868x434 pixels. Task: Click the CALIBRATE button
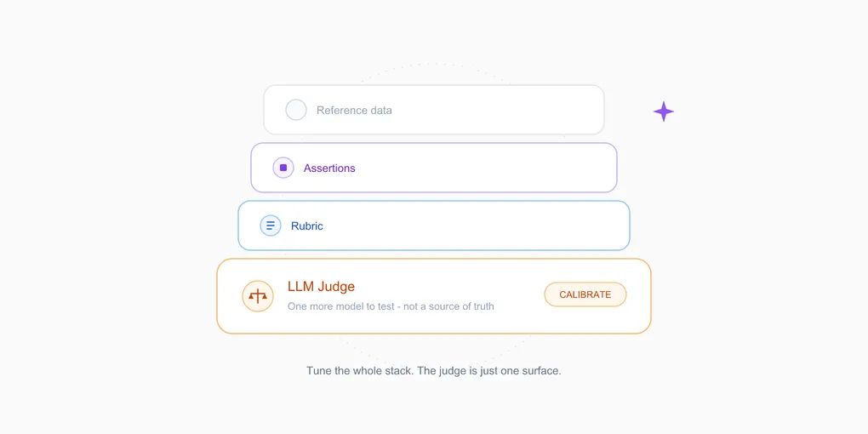585,294
